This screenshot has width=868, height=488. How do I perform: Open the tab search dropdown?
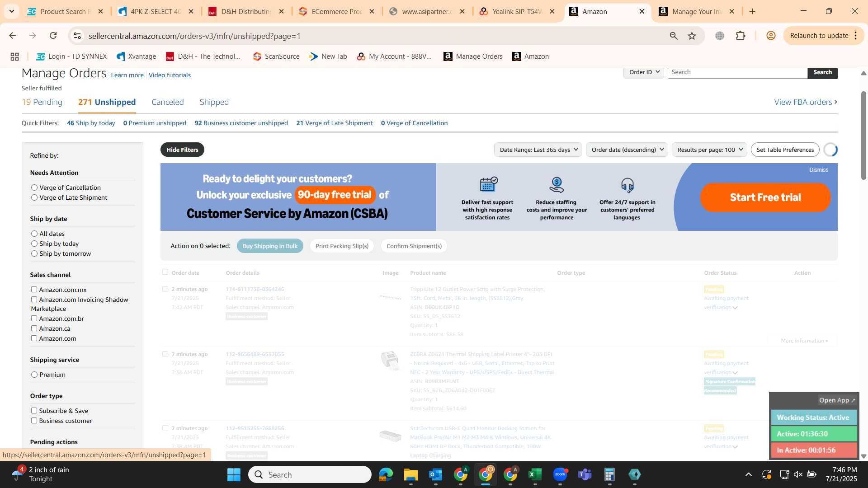click(x=12, y=11)
